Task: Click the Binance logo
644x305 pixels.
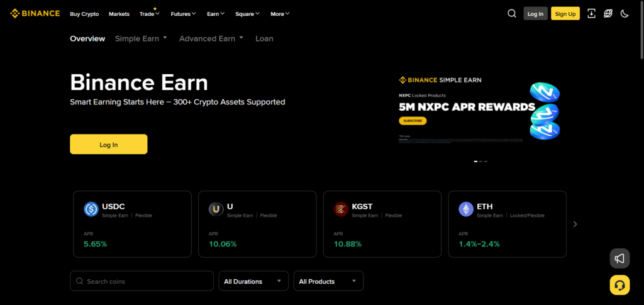Action: tap(35, 14)
